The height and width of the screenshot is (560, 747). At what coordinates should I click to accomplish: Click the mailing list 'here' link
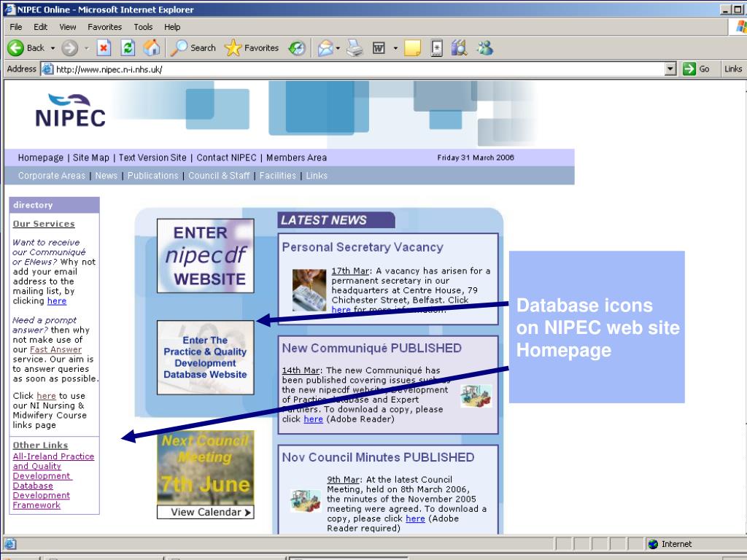click(57, 301)
